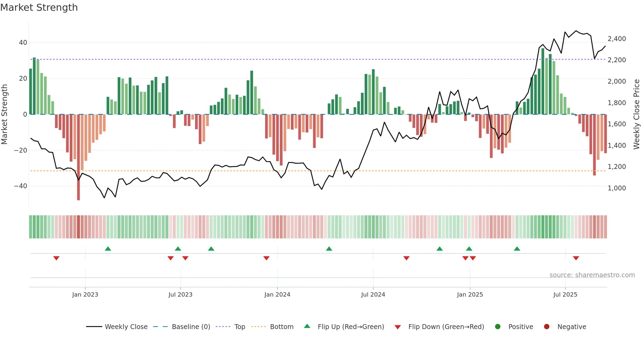This screenshot has width=644, height=362.
Task: Toggle the Negative legend entry
Action: (x=565, y=327)
